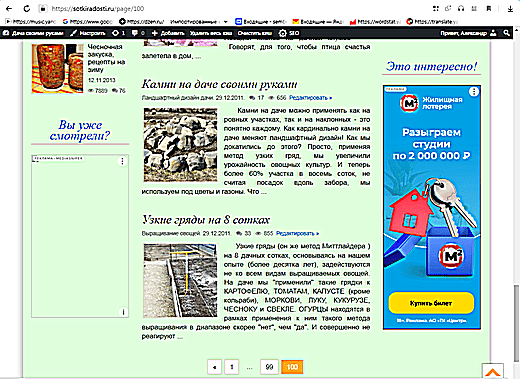
Task: Open article title 'Камни на даче своими руками'
Action: coord(219,84)
